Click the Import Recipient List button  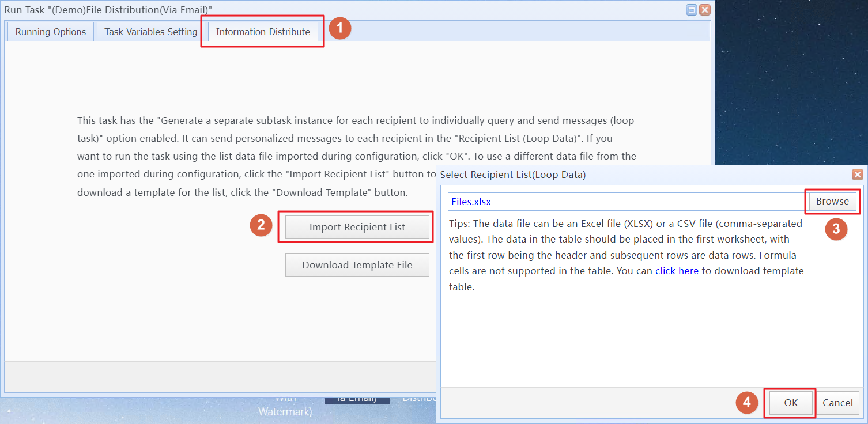click(x=357, y=227)
